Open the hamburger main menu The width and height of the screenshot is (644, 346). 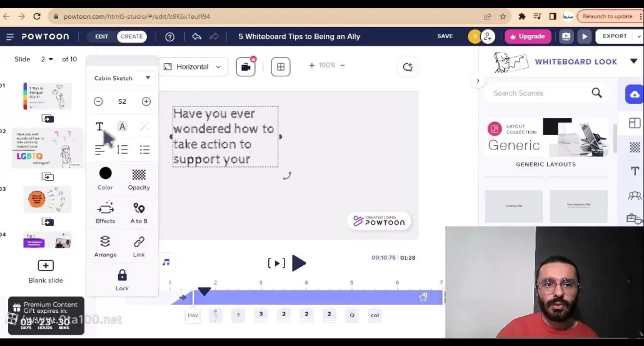(x=10, y=36)
